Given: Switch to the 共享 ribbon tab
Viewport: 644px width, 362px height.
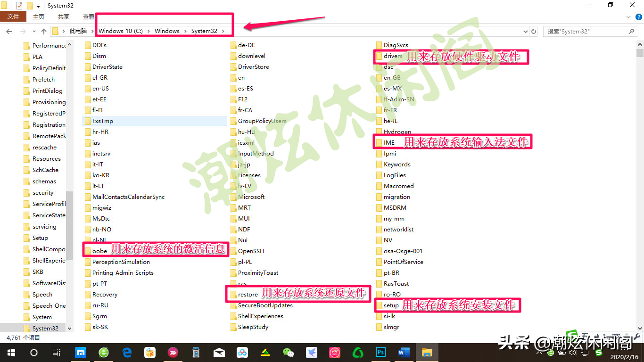Looking at the screenshot, I should coord(64,16).
